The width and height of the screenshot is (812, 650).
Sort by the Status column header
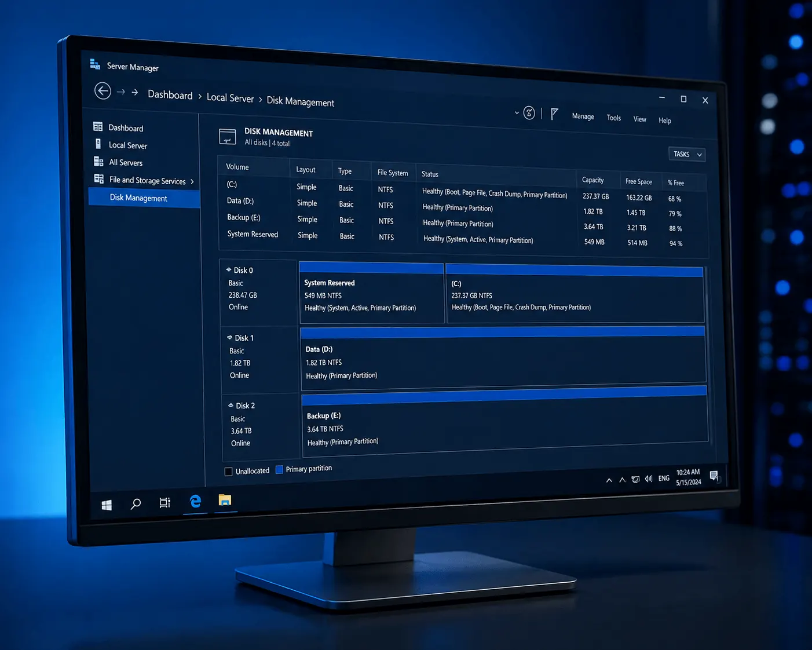pyautogui.click(x=430, y=174)
